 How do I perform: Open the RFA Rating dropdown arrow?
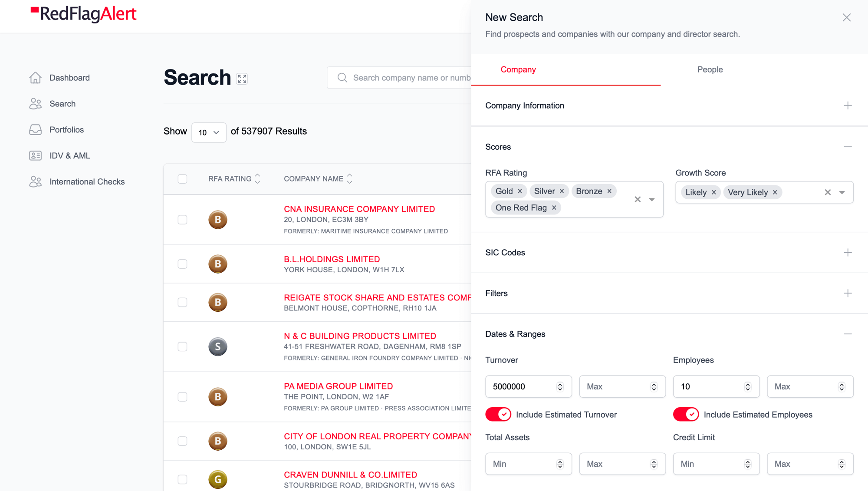(652, 199)
